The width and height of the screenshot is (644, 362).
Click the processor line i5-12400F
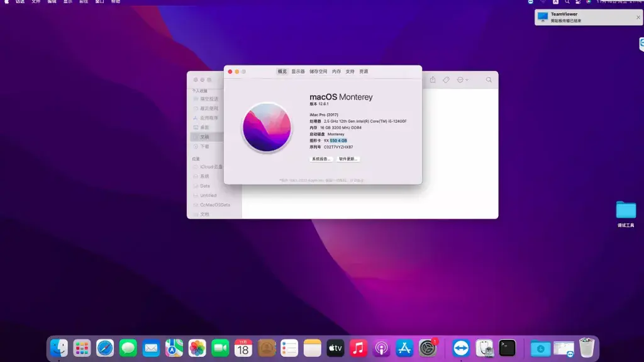point(358,122)
